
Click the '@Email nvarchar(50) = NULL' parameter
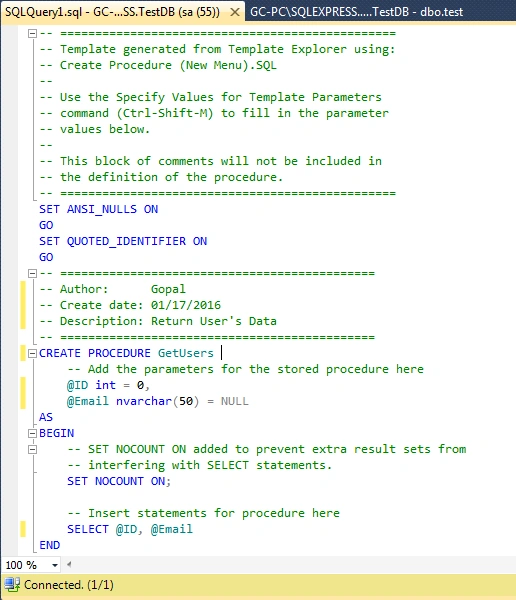click(158, 401)
